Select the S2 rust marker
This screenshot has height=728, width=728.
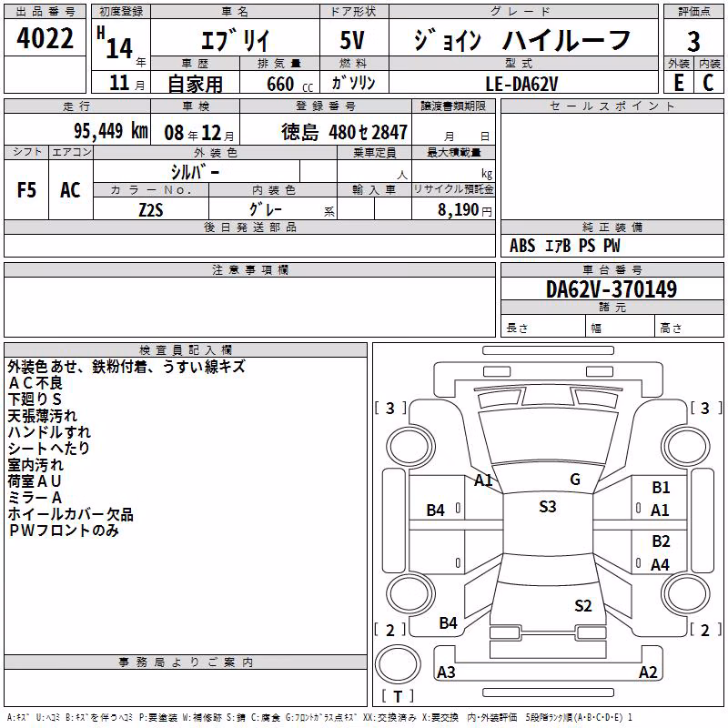583,605
